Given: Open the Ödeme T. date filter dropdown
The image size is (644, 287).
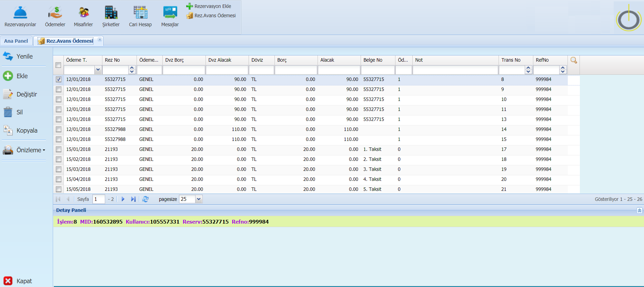Looking at the screenshot, I should click(98, 70).
